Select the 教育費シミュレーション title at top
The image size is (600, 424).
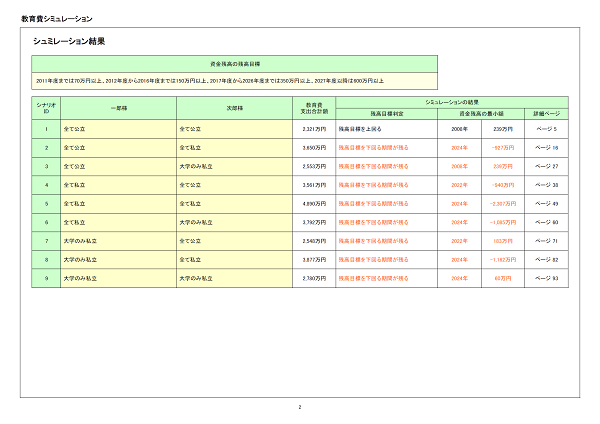click(x=57, y=19)
